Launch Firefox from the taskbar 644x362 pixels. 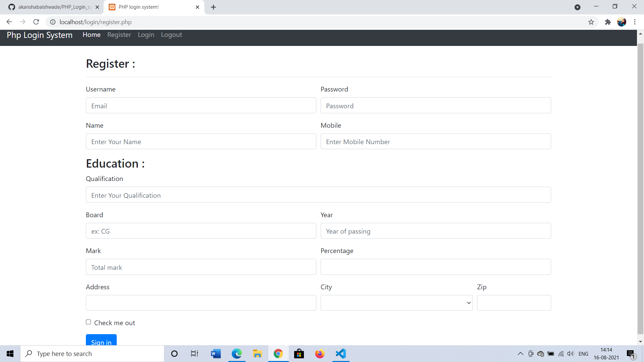coord(320,354)
